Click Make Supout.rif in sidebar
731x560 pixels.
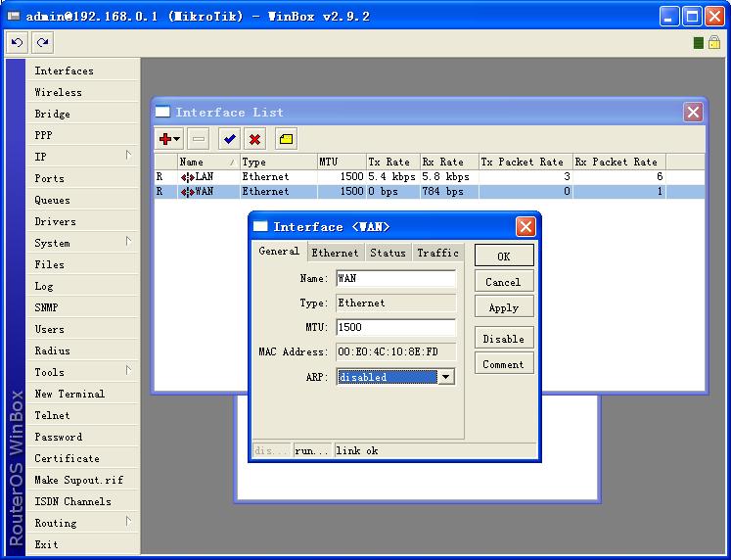83,480
